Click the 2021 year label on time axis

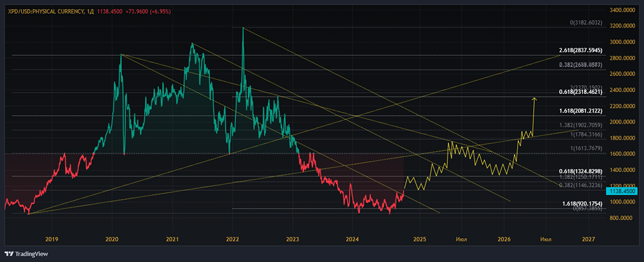[173, 239]
